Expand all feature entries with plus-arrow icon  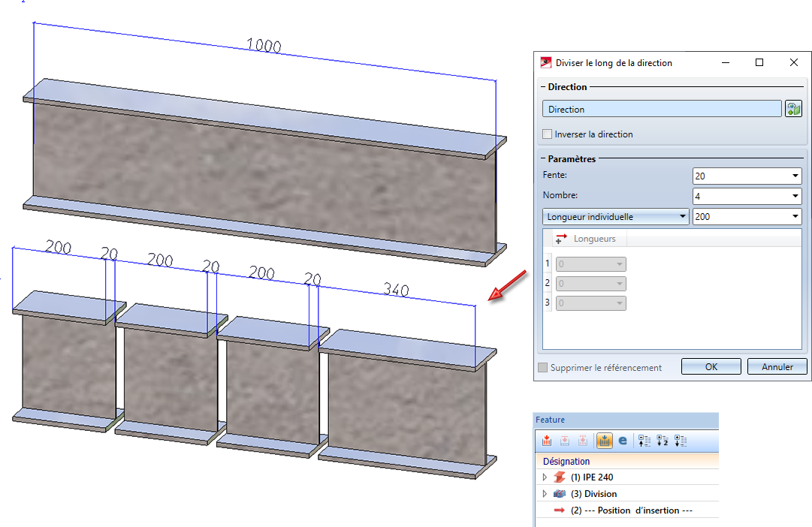tap(681, 441)
